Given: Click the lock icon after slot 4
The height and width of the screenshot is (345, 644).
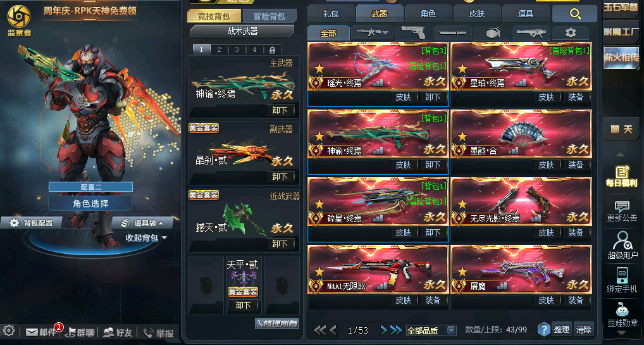Looking at the screenshot, I should coord(272,50).
